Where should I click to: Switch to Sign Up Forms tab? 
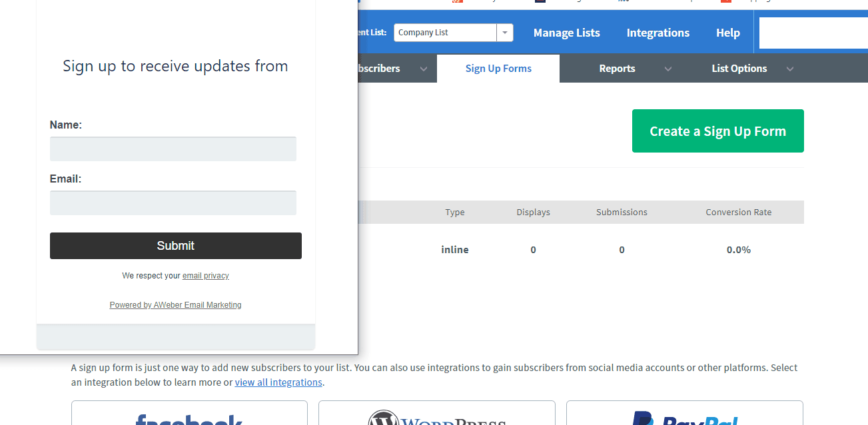tap(498, 69)
